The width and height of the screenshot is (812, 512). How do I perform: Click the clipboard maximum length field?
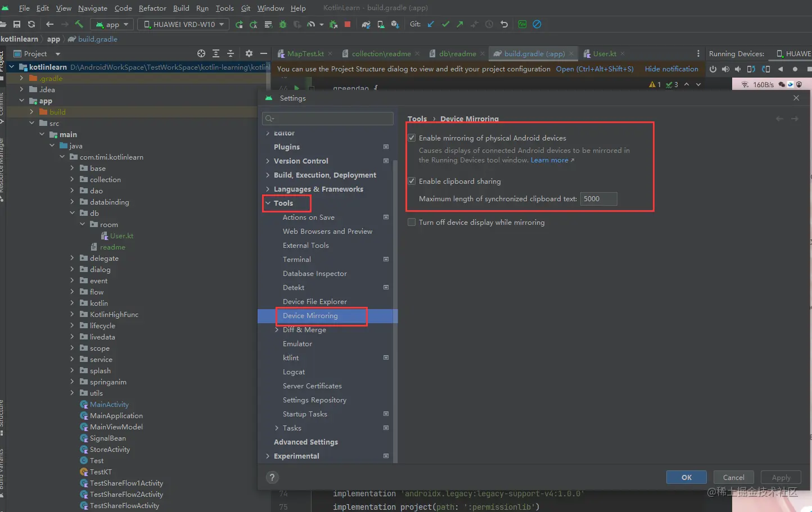coord(598,198)
